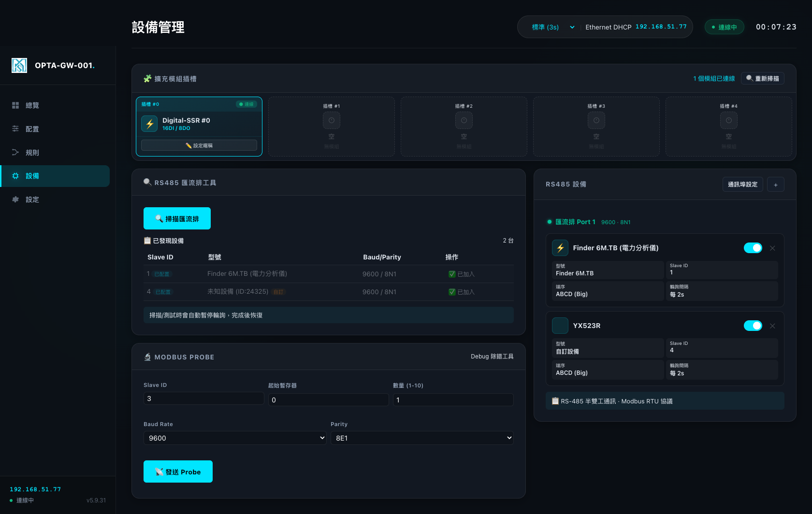Click the 配置 sliders icon
Image resolution: width=812 pixels, height=514 pixels.
[15, 129]
